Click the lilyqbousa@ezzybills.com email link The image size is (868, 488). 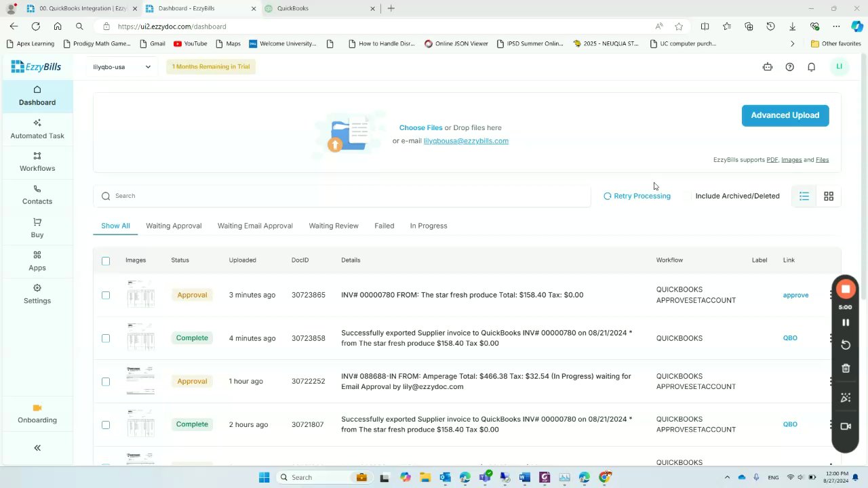pos(466,141)
